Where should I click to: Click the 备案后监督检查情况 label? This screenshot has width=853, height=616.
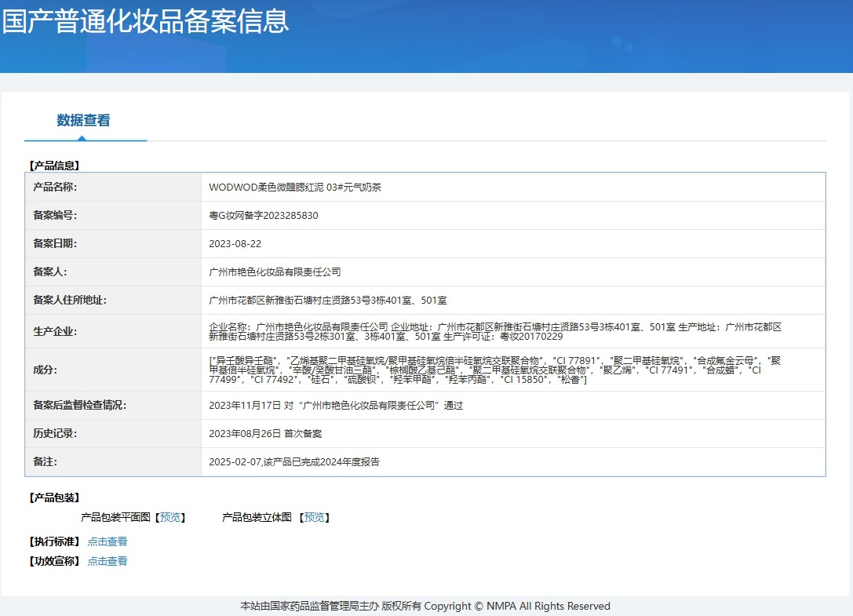coord(79,406)
